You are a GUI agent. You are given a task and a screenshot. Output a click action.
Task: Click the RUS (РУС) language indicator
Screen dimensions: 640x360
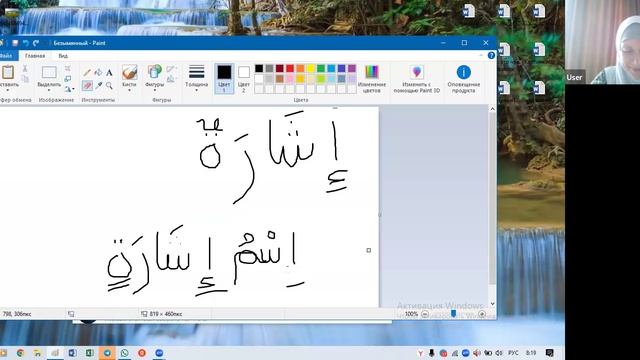513,353
